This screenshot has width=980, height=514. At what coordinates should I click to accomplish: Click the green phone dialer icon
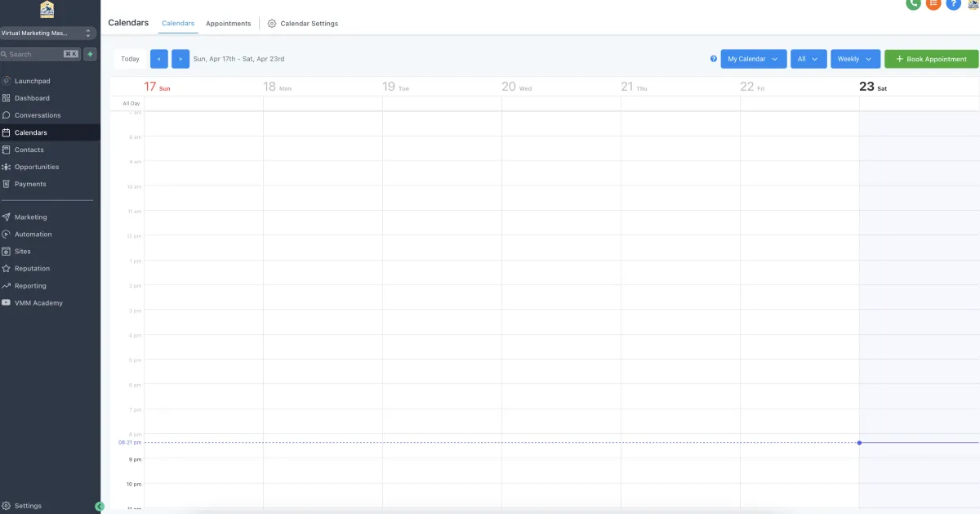coord(913,3)
